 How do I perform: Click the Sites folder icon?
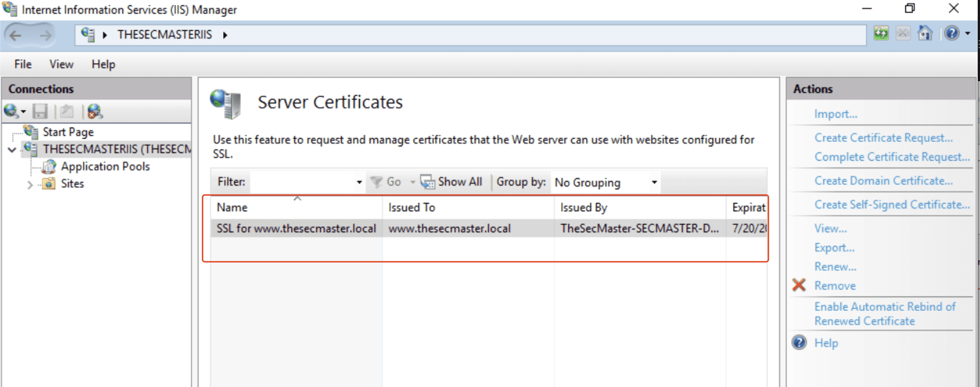[x=49, y=183]
